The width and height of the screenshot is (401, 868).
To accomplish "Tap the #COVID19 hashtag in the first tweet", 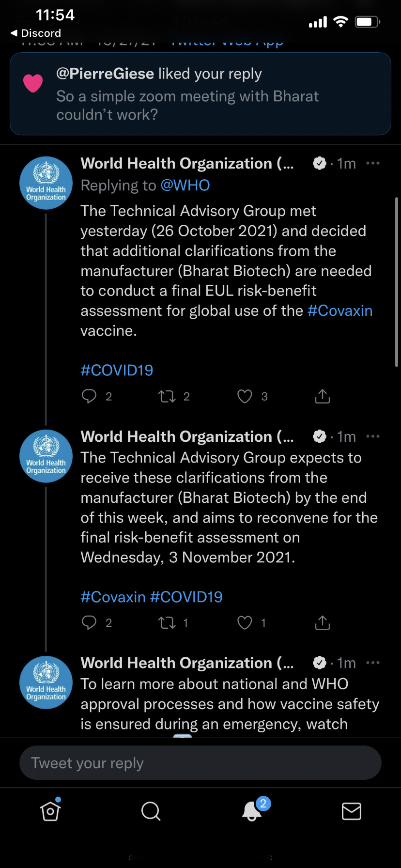I will (117, 371).
